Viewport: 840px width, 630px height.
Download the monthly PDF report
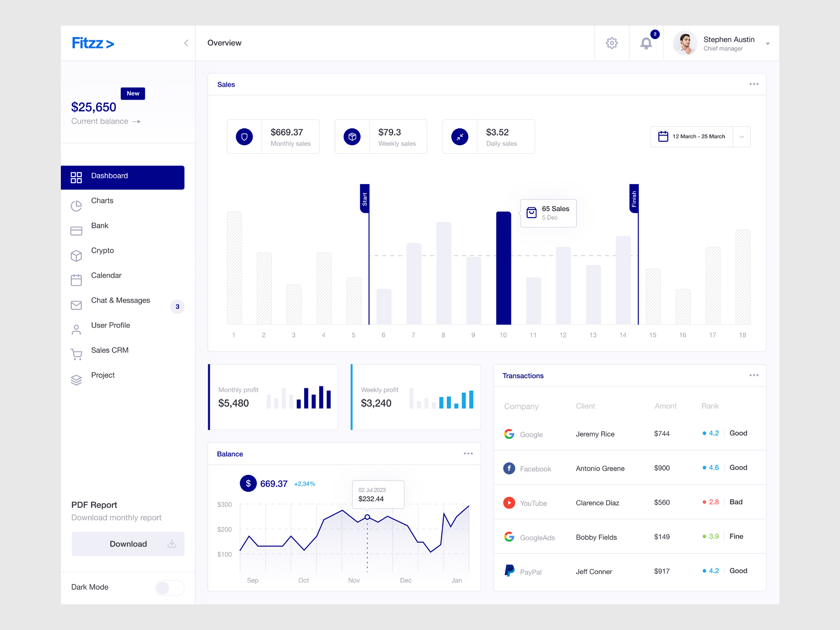(x=128, y=544)
